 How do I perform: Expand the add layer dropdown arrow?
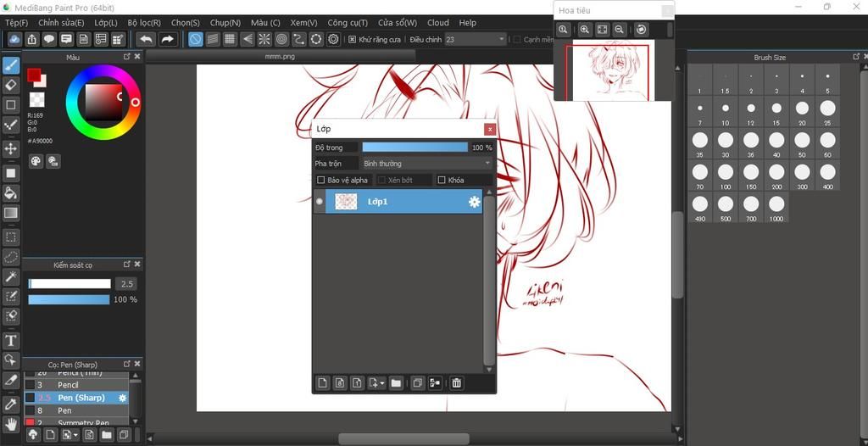(x=382, y=383)
